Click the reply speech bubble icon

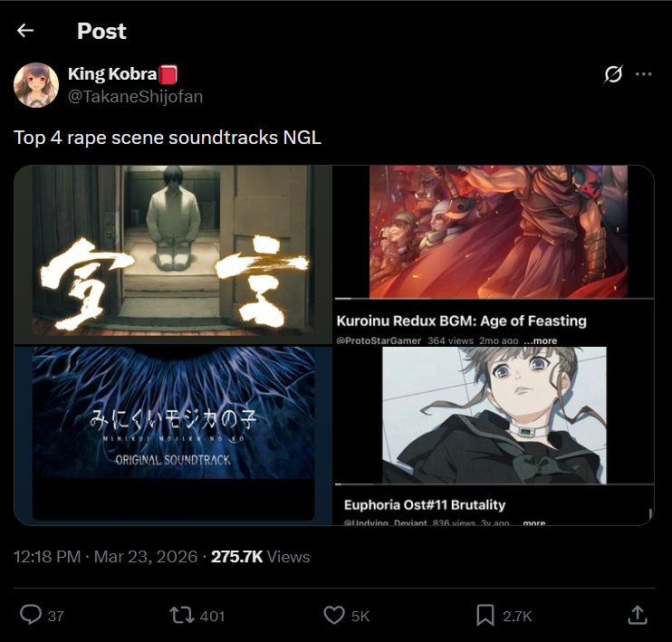tap(31, 615)
